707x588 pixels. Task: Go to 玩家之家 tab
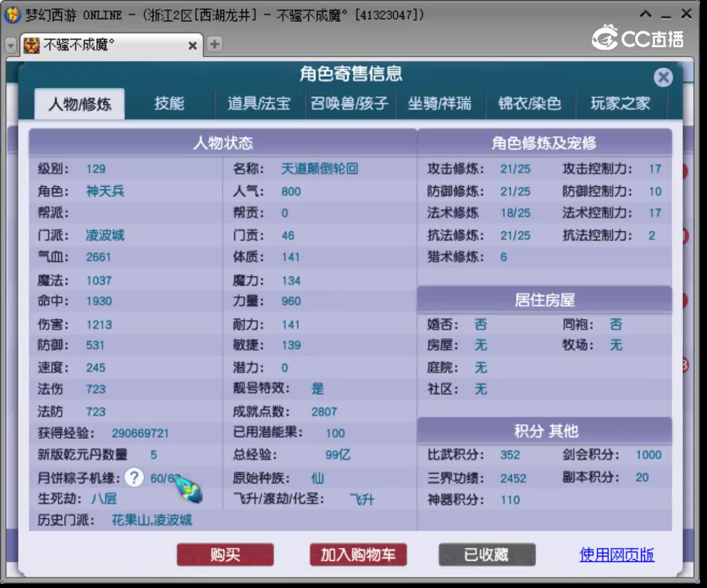(620, 103)
